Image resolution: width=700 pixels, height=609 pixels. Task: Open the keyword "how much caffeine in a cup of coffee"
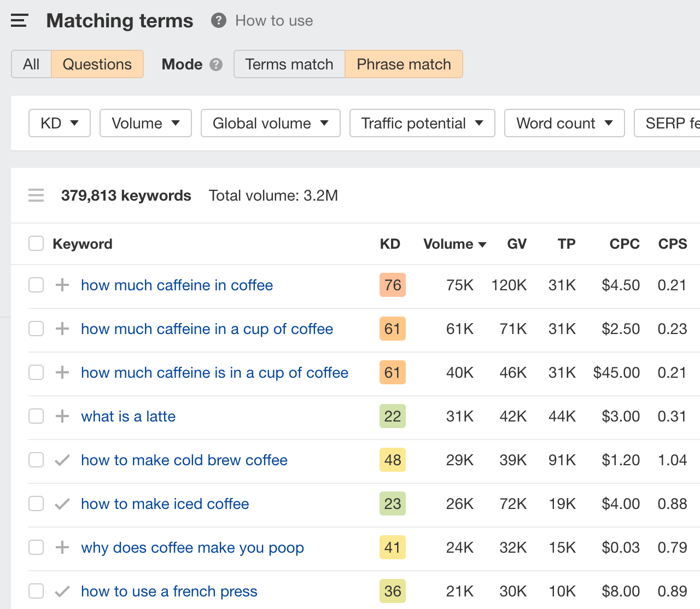click(207, 329)
